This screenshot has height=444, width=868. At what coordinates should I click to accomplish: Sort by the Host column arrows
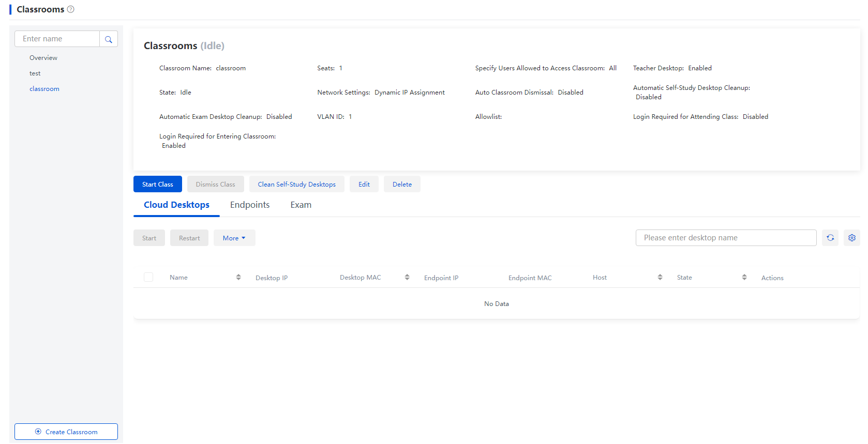[x=660, y=278]
